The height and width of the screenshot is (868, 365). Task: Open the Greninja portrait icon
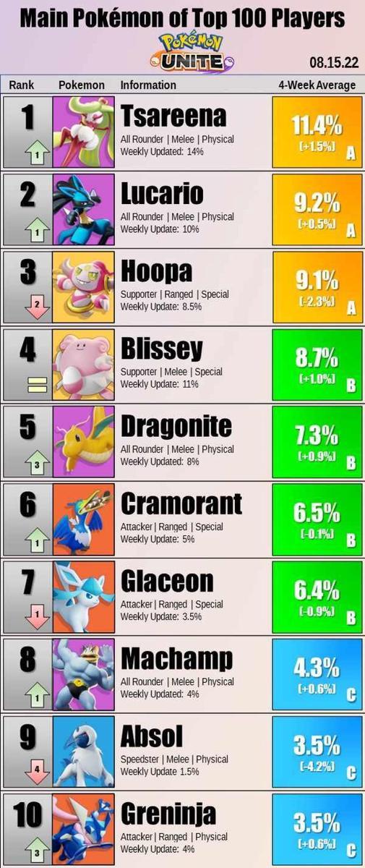click(84, 830)
